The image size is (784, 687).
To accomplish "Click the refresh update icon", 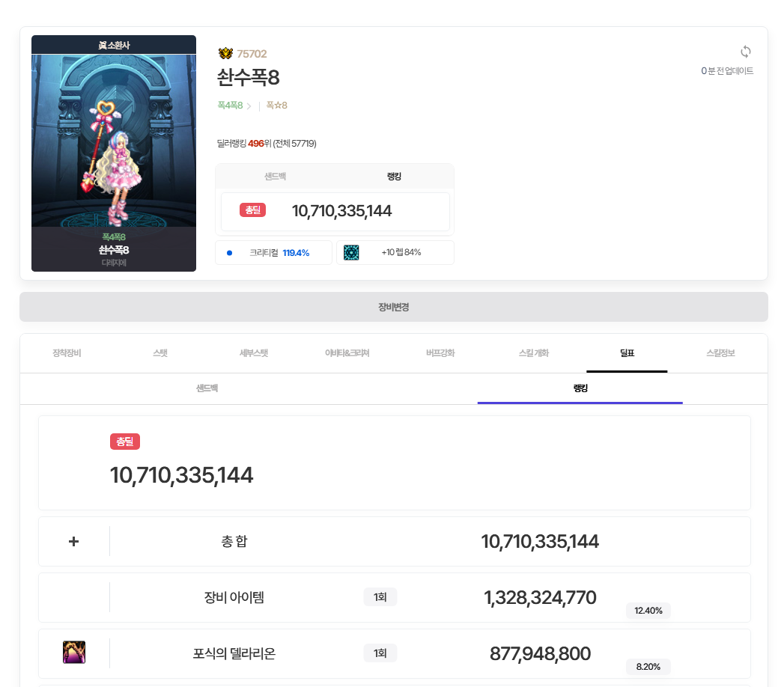I will pyautogui.click(x=746, y=52).
